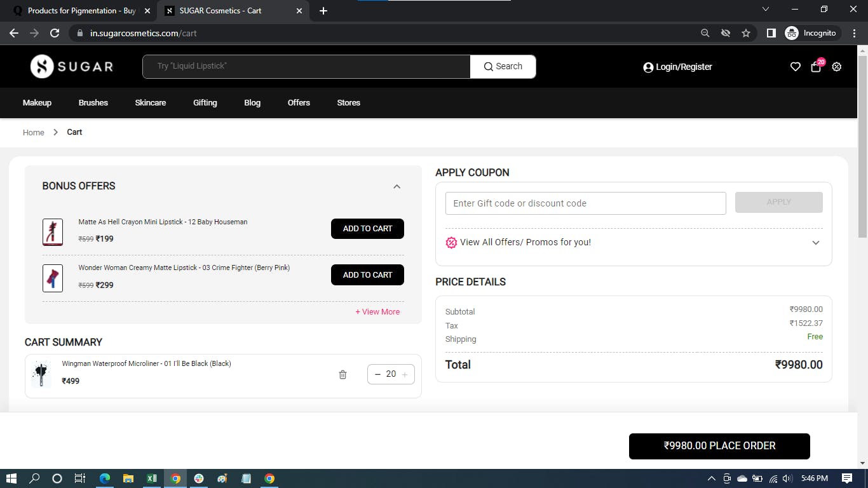Click the Place Order button
The image size is (868, 488).
(719, 446)
